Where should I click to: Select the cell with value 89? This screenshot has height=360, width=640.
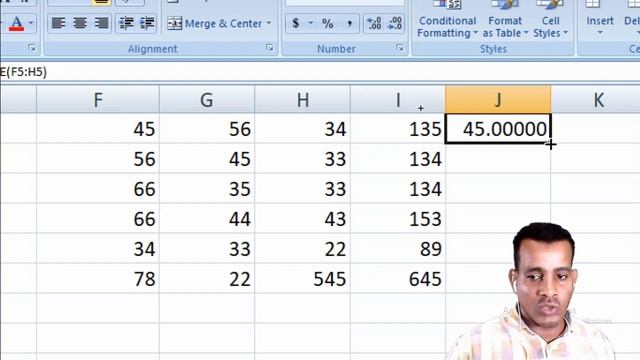coord(398,249)
